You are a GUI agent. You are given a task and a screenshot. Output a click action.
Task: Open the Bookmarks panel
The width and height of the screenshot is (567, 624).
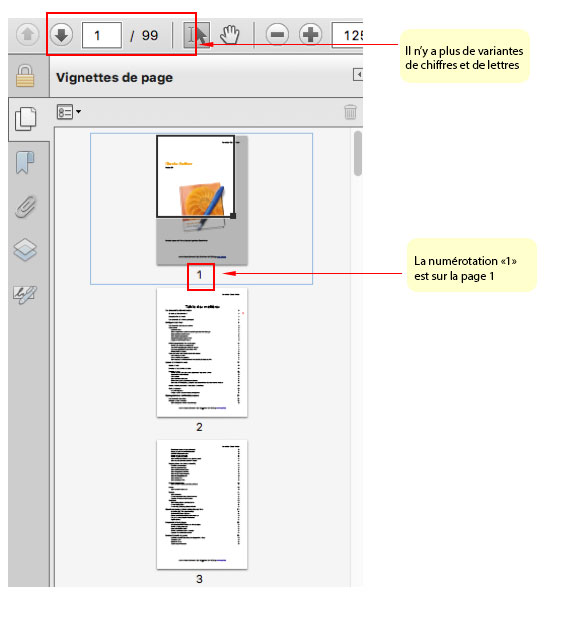pyautogui.click(x=25, y=162)
